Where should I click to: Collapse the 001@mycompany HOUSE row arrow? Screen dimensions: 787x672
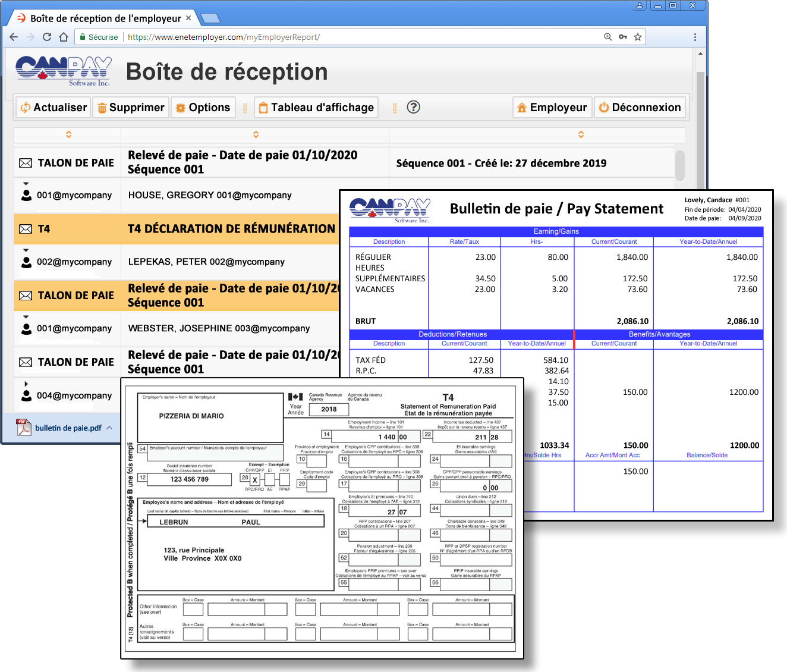click(26, 184)
